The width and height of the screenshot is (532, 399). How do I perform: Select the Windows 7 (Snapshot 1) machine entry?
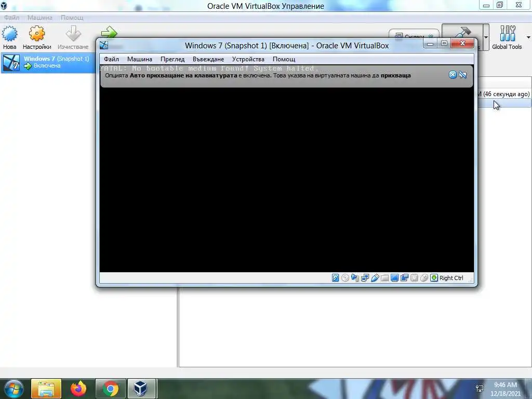pyautogui.click(x=48, y=62)
